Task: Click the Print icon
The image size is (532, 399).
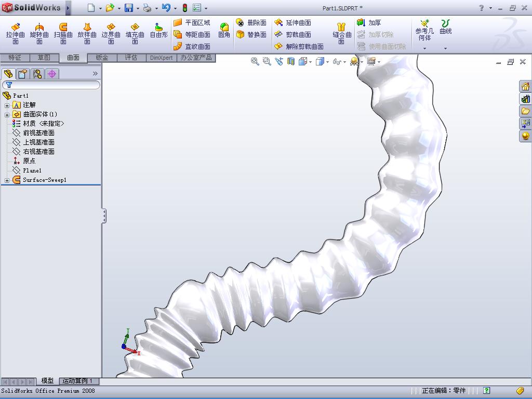Action: click(147, 8)
